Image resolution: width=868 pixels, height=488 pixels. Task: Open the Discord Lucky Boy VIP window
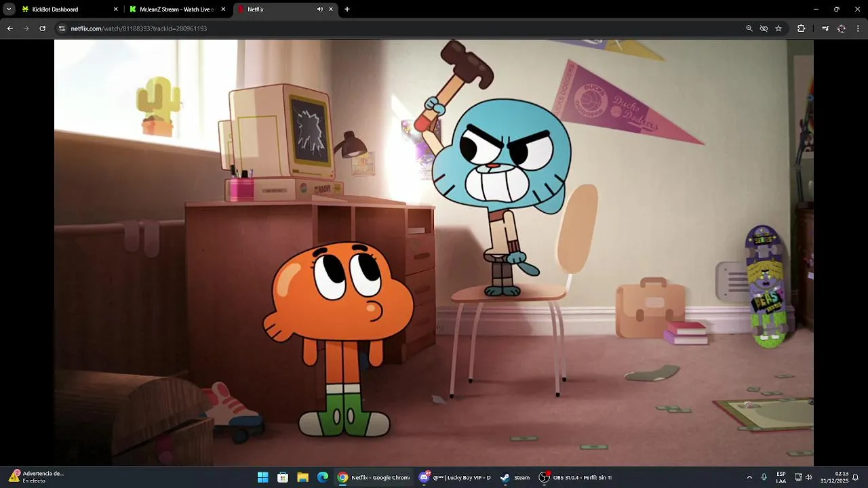pos(455,477)
